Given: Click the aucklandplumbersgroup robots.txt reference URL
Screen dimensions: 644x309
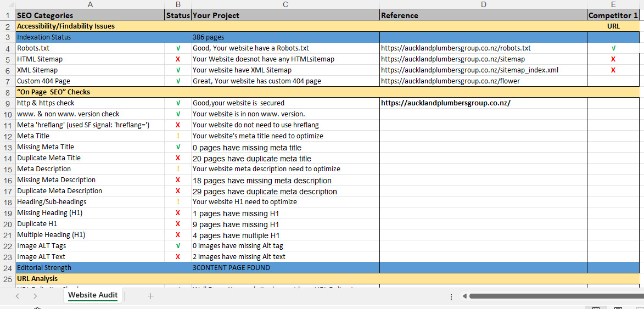Looking at the screenshot, I should coord(456,48).
